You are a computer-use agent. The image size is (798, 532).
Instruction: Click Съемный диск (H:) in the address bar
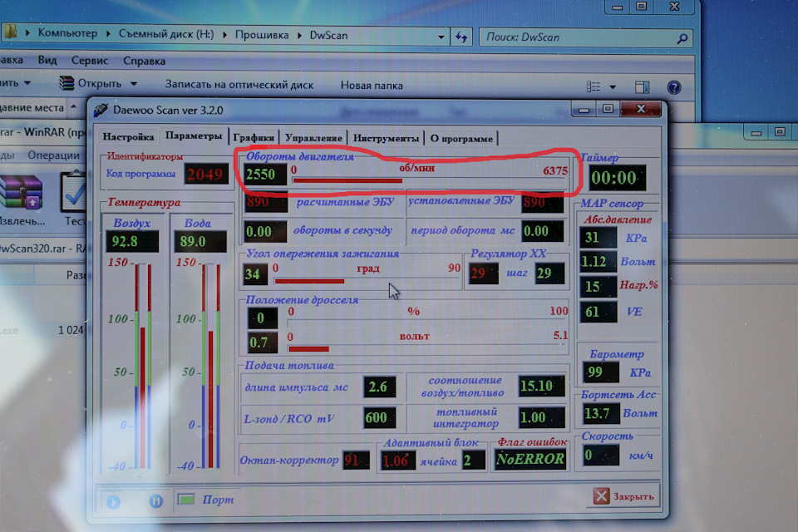tap(166, 34)
